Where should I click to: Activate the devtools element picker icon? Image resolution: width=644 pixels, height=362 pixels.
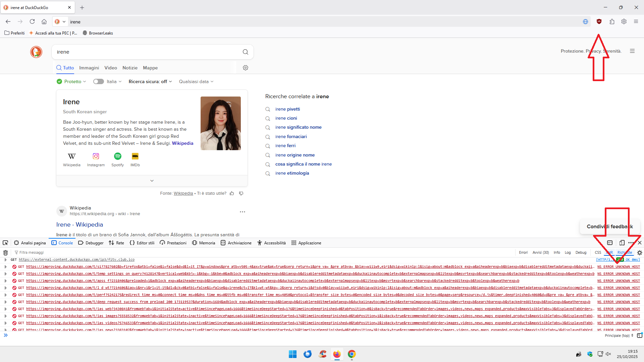point(5,243)
